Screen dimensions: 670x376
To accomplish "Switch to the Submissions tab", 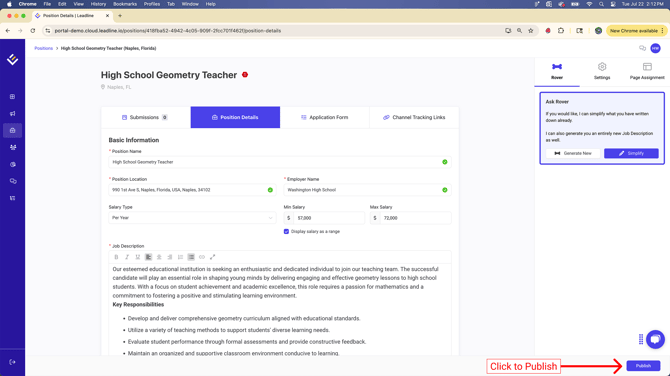I will coord(146,118).
